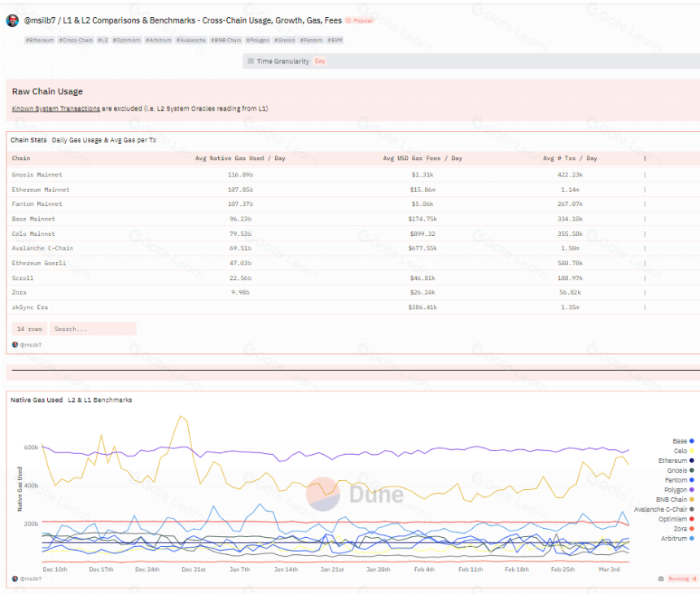This screenshot has height=594, width=700.
Task: Click the Running status indicator
Action: 682,579
